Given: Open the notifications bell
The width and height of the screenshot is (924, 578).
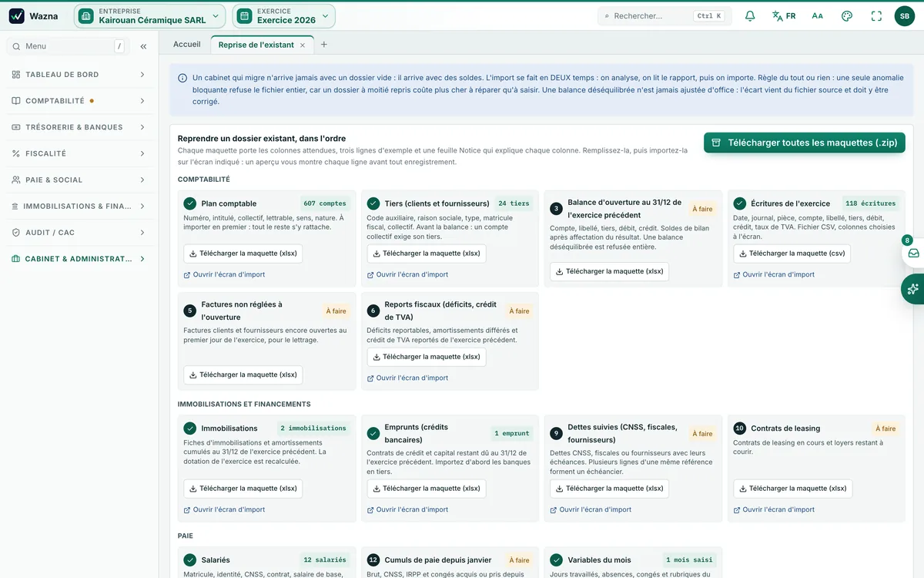Looking at the screenshot, I should pyautogui.click(x=750, y=16).
